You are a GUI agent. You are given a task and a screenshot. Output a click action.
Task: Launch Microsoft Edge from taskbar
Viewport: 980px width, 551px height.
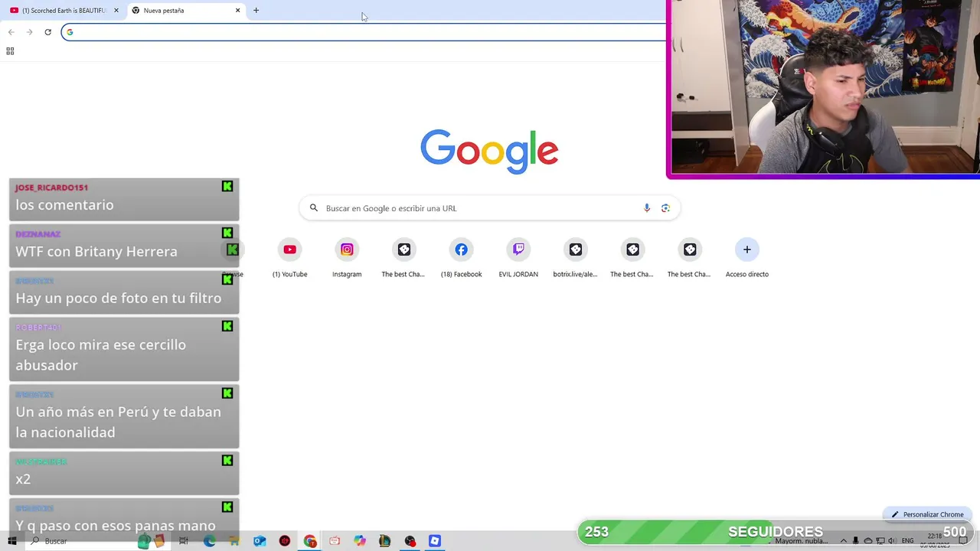[209, 541]
